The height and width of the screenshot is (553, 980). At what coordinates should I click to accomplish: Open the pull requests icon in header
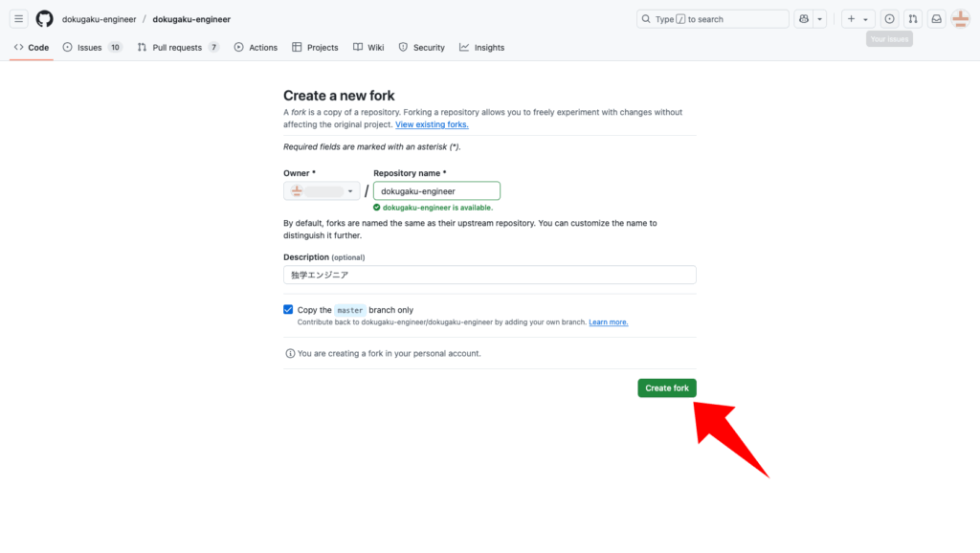[x=913, y=19]
